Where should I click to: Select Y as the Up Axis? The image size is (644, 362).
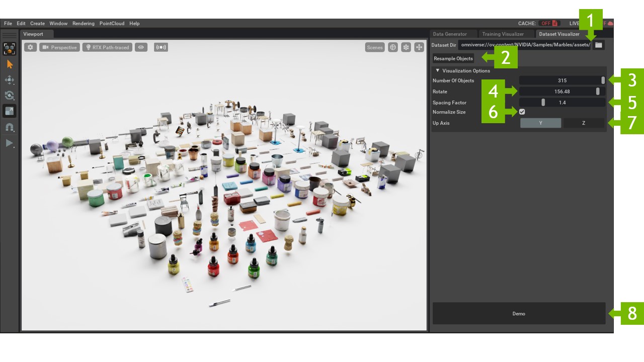tap(540, 123)
